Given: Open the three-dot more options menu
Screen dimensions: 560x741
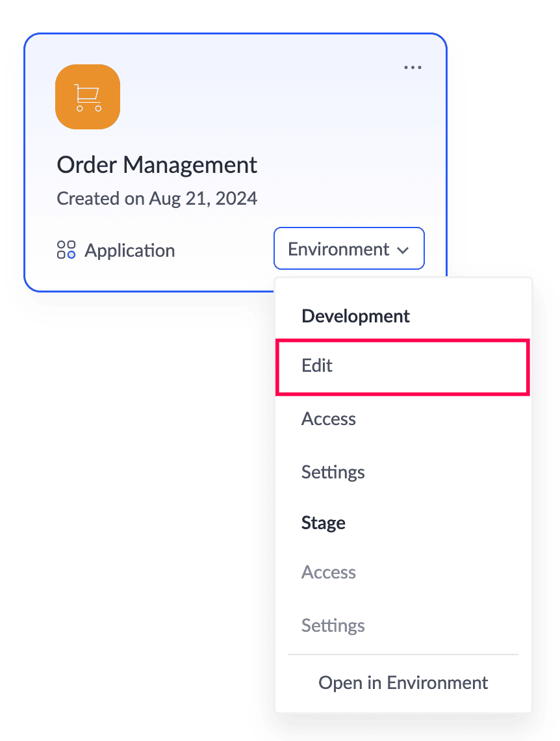Looking at the screenshot, I should click(413, 68).
